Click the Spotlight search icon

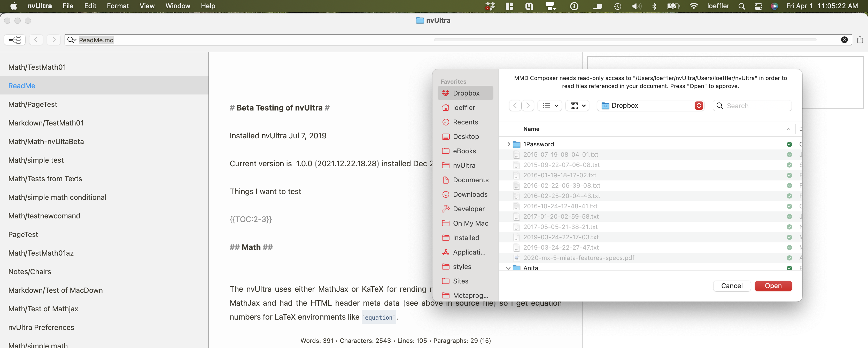point(741,6)
